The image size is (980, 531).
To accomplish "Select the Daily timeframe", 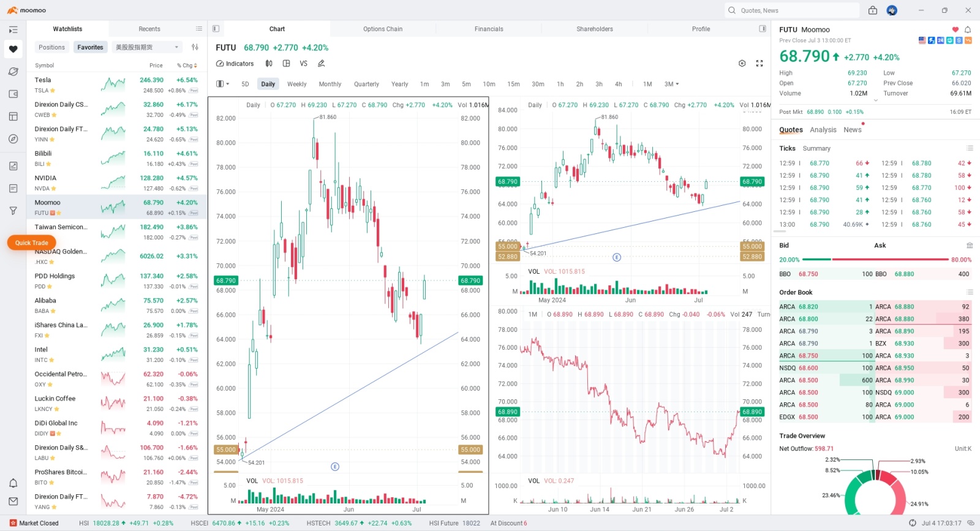I will pyautogui.click(x=268, y=84).
